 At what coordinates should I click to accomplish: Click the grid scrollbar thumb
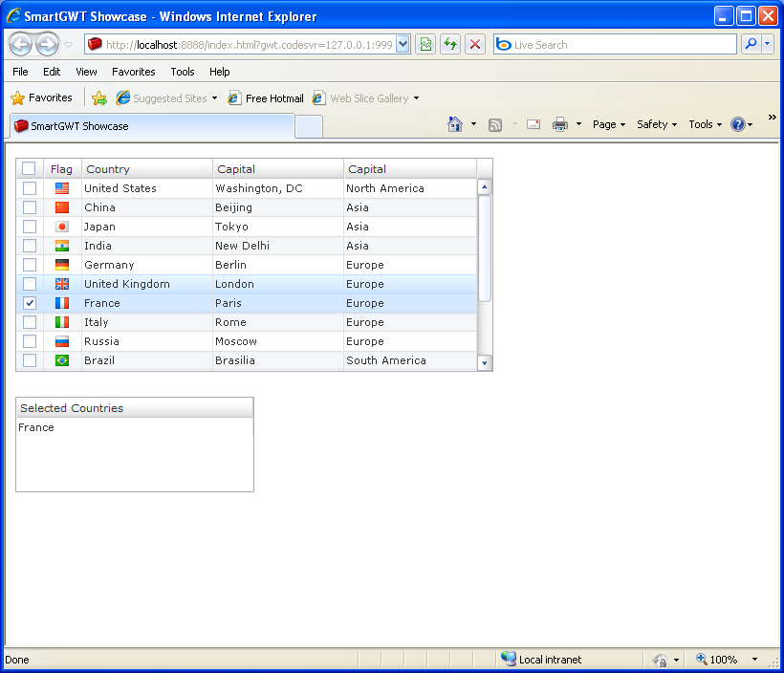pos(485,249)
